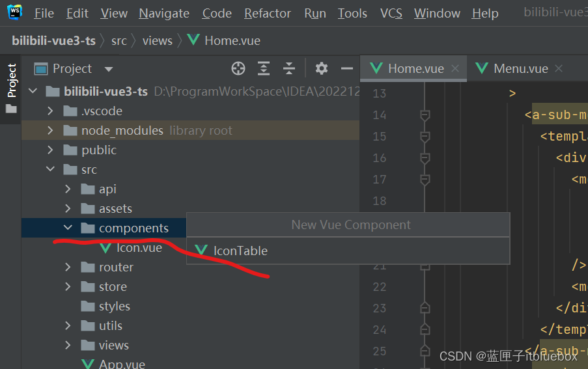Viewport: 588px width, 369px height.
Task: Click the Expand All icon
Action: 264,68
